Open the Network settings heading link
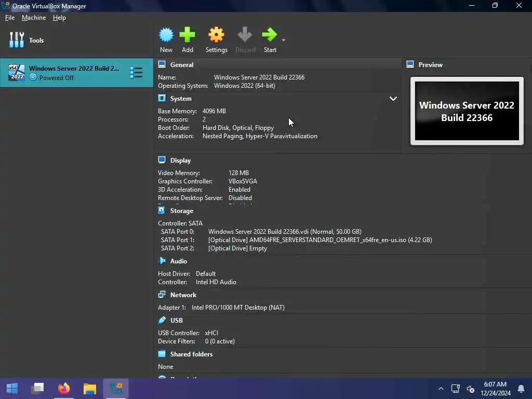532x399 pixels. click(x=183, y=295)
